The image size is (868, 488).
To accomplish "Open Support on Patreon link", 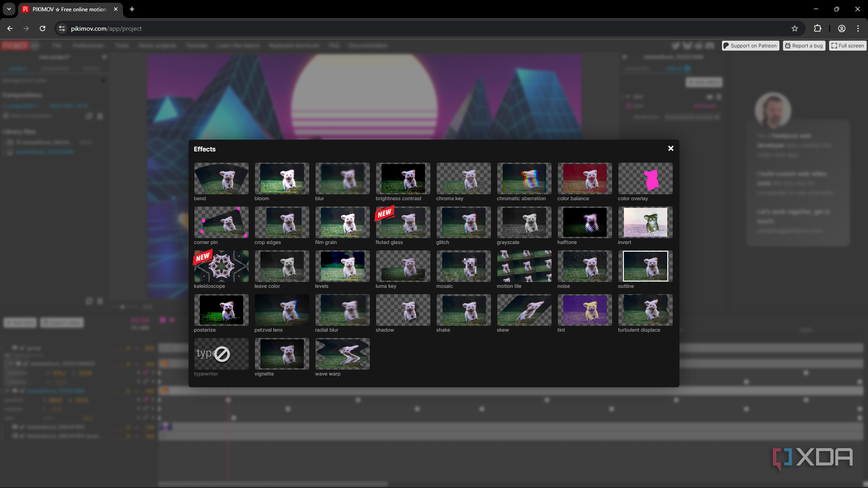I will pyautogui.click(x=750, y=46).
